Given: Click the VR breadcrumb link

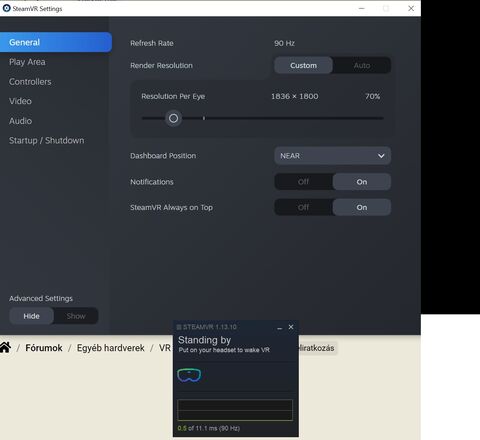Looking at the screenshot, I should (165, 348).
